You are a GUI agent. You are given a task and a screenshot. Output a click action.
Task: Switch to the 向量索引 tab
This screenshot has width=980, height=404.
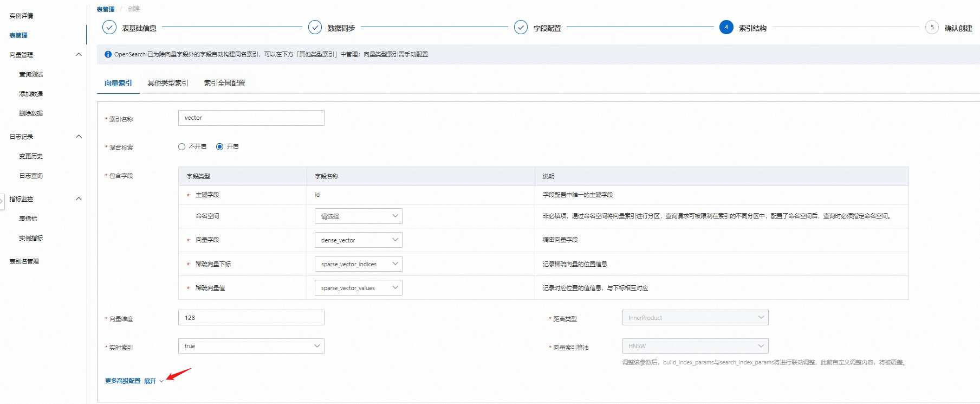point(118,83)
